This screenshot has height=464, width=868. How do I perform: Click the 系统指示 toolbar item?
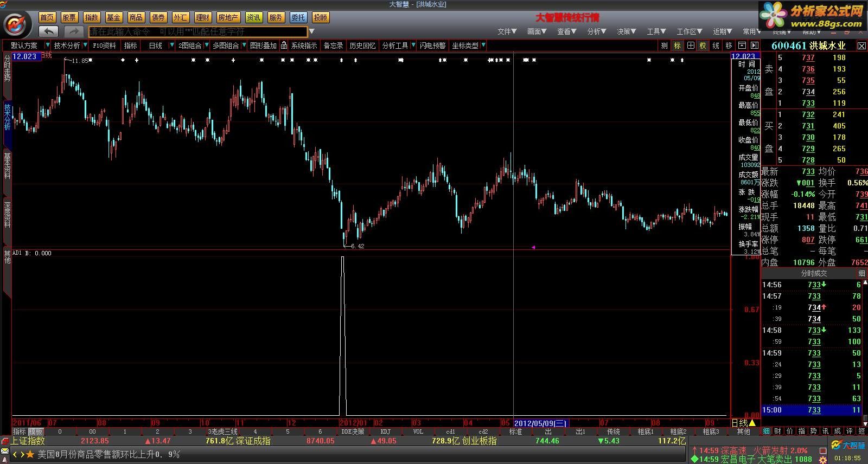[x=304, y=46]
